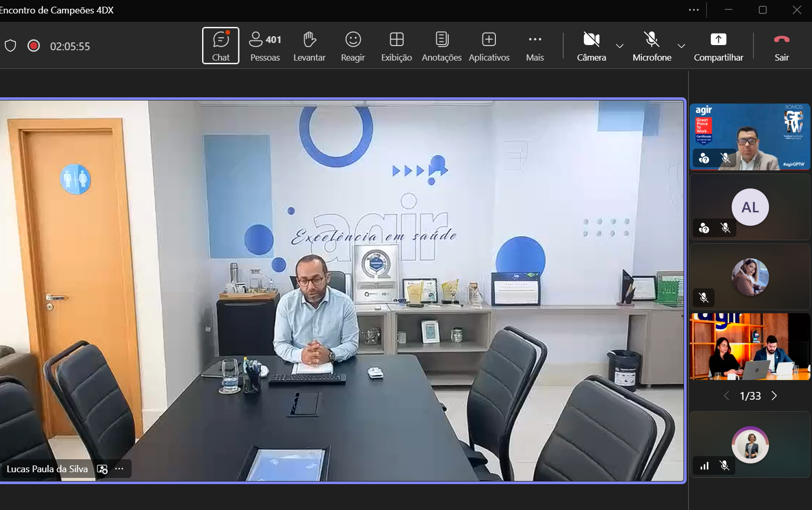Toggle the Câmera on
812x510 pixels.
coord(591,46)
